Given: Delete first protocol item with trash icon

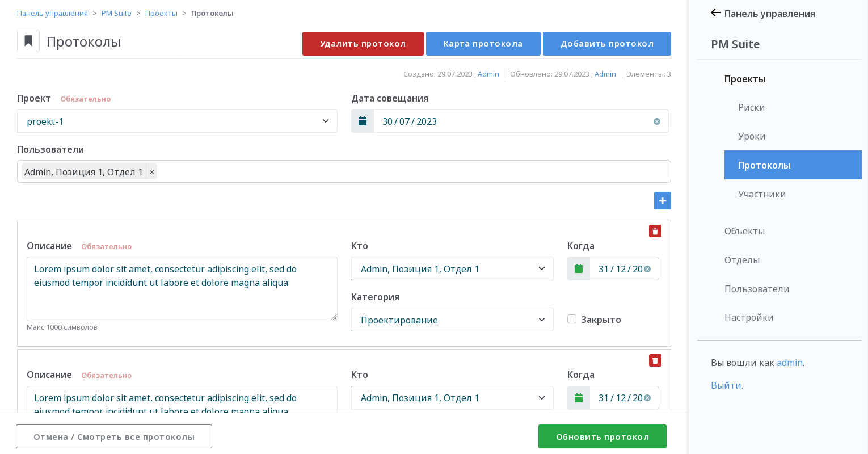Looking at the screenshot, I should 655,231.
